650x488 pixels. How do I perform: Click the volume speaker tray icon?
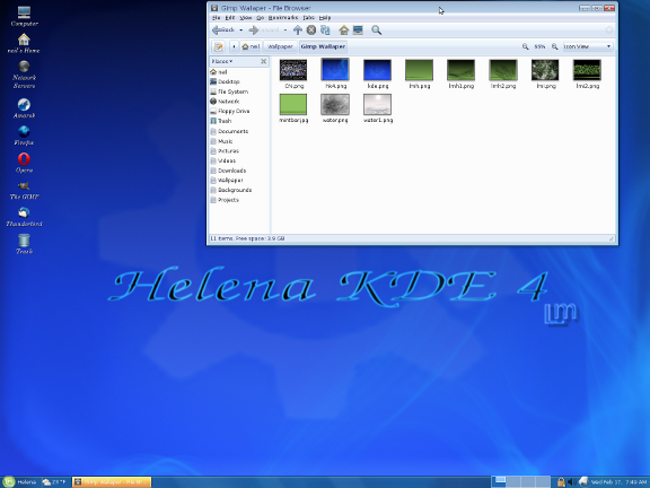click(571, 482)
